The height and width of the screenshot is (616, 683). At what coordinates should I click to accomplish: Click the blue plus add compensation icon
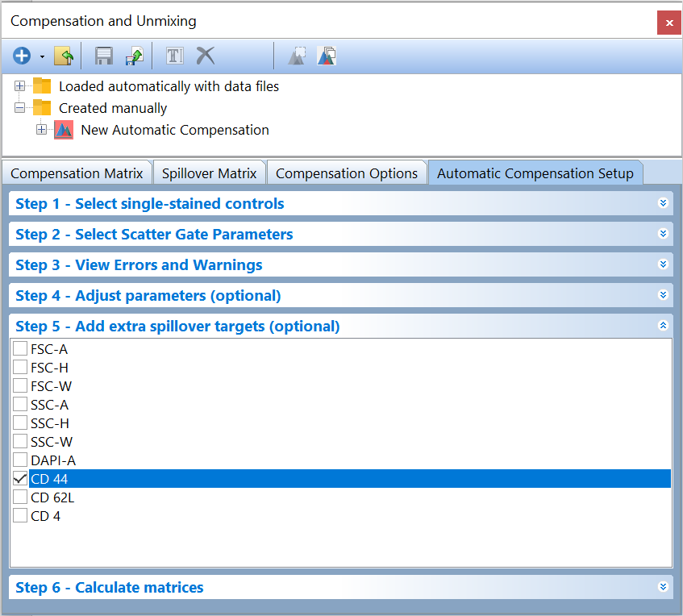(x=21, y=56)
